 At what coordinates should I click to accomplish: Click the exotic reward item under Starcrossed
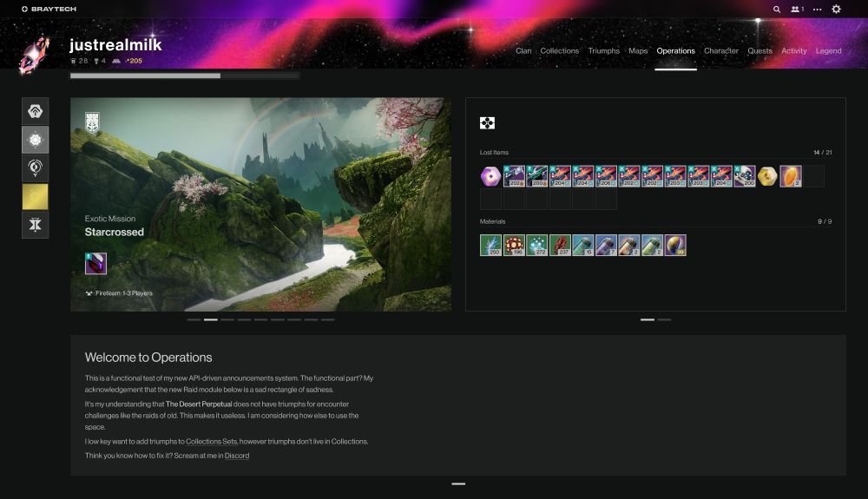[x=95, y=263]
